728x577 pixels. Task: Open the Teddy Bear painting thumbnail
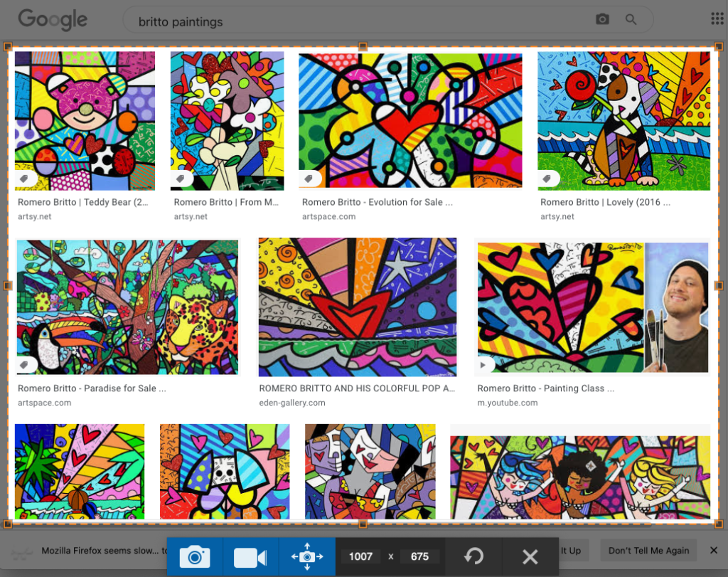(85, 121)
